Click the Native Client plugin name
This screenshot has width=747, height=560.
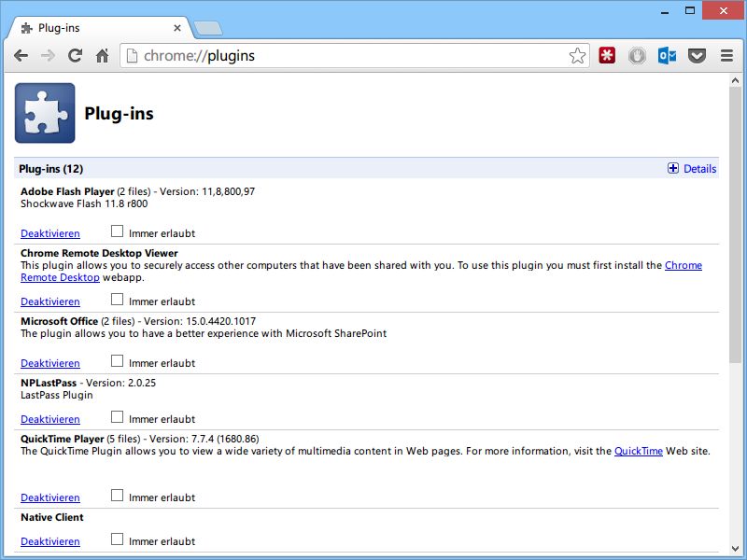tap(52, 517)
